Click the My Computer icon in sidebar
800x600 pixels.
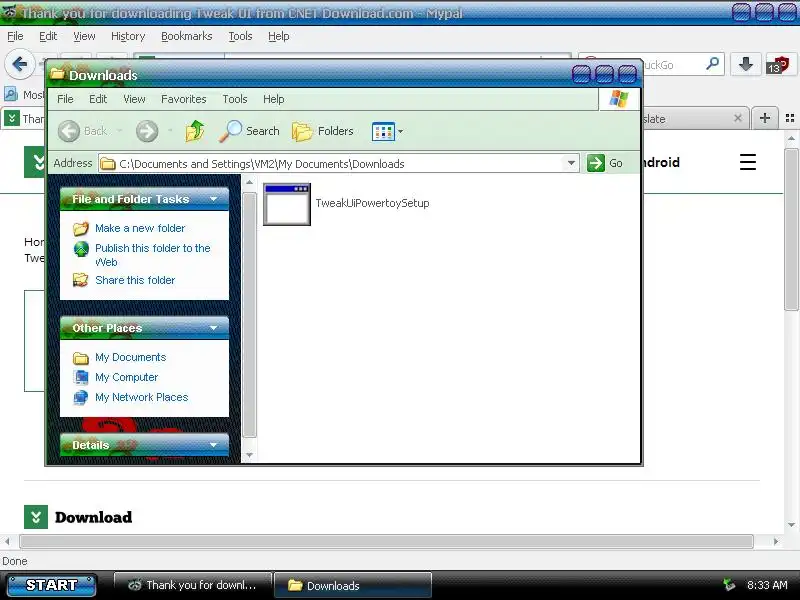(x=81, y=377)
